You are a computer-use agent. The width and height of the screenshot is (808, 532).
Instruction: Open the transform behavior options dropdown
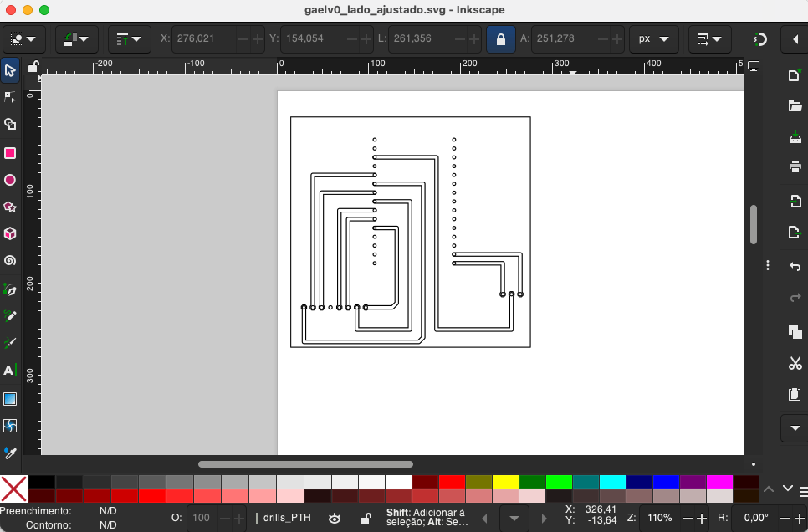(710, 39)
